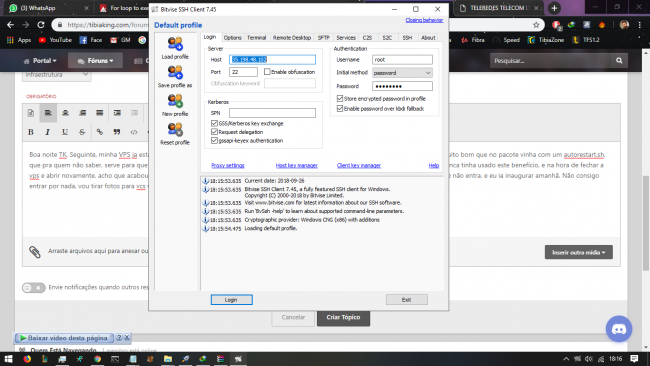Expand the Portal menu on forum
The image size is (650, 366).
point(40,61)
